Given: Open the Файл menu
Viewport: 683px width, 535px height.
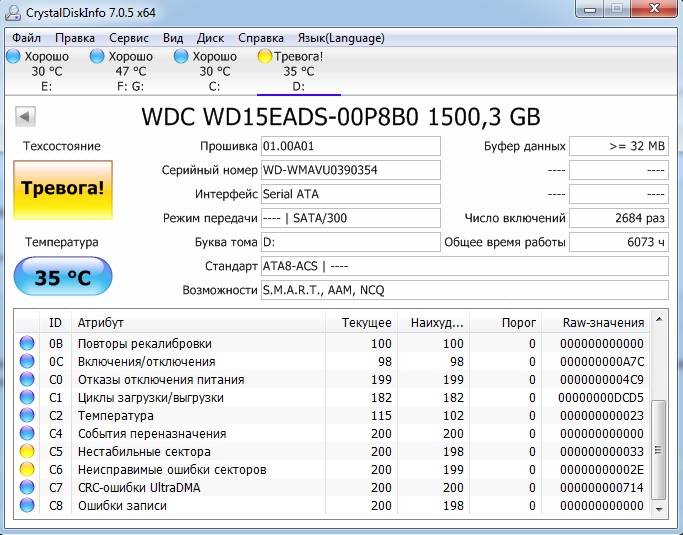Looking at the screenshot, I should (x=26, y=38).
